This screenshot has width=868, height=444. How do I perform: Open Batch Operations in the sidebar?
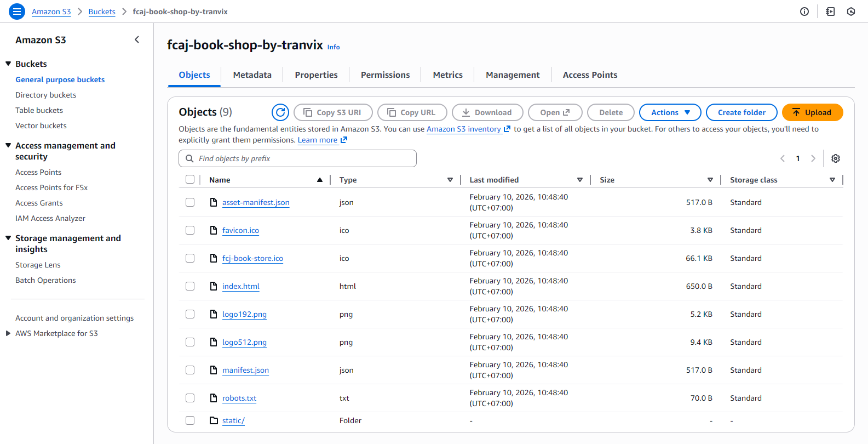click(45, 280)
